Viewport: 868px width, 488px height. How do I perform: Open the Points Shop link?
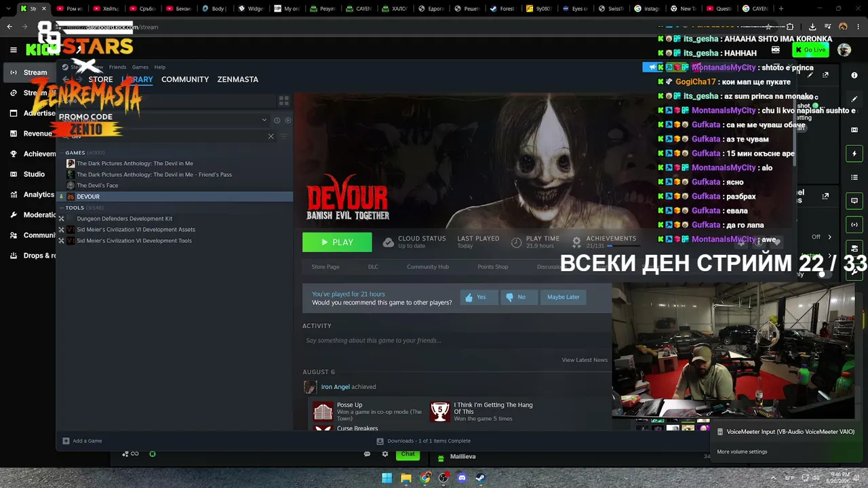[493, 267]
